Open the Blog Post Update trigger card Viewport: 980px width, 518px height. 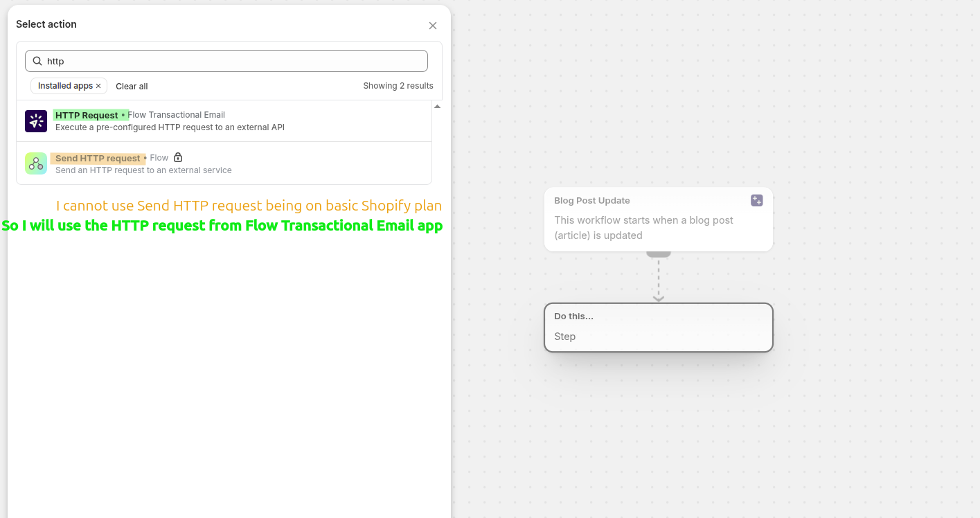659,219
